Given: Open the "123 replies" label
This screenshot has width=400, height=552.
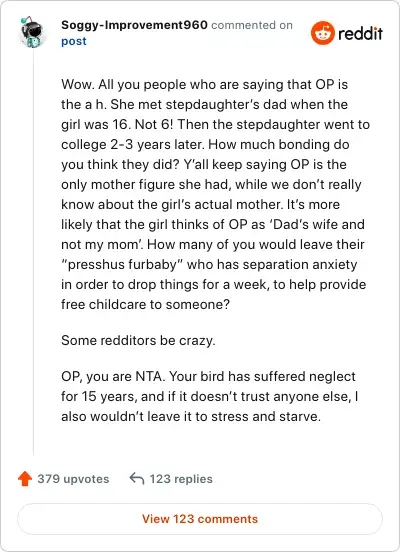Looking at the screenshot, I should click(181, 479).
